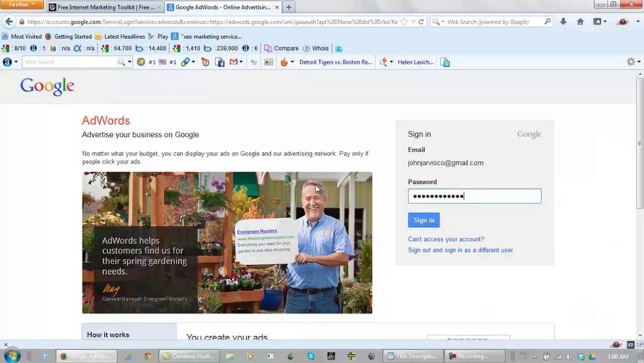Click the vertical page scrollbar
644x363 pixels.
tap(639, 142)
